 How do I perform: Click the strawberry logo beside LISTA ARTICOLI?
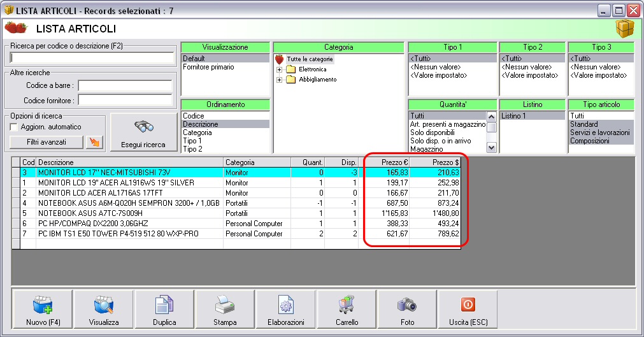tap(16, 28)
